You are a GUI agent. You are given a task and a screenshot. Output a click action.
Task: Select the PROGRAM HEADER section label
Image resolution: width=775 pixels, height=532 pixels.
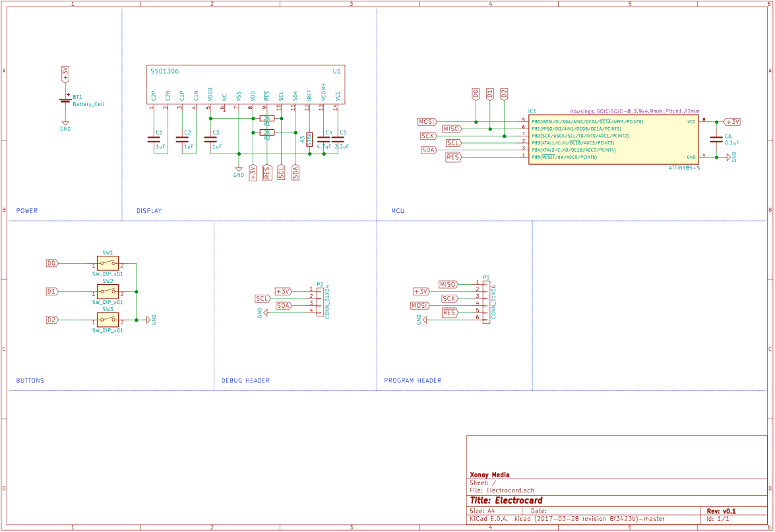point(412,380)
